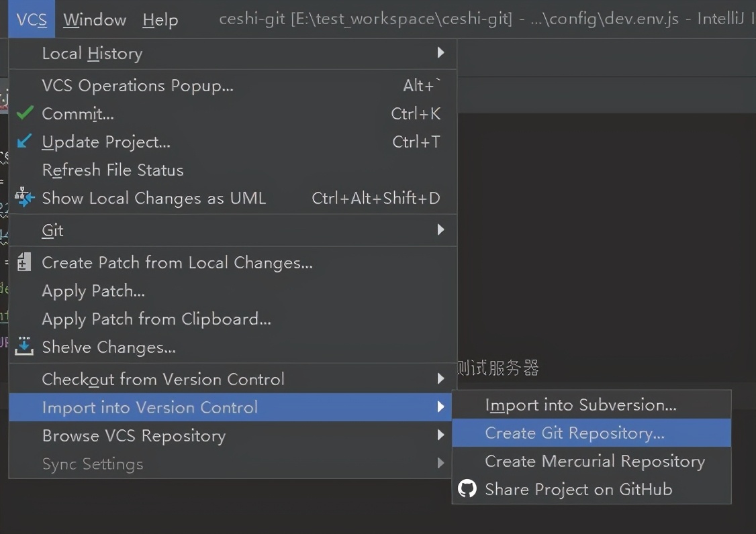Expand the Local History submenu arrow
Image resolution: width=756 pixels, height=534 pixels.
(x=440, y=52)
